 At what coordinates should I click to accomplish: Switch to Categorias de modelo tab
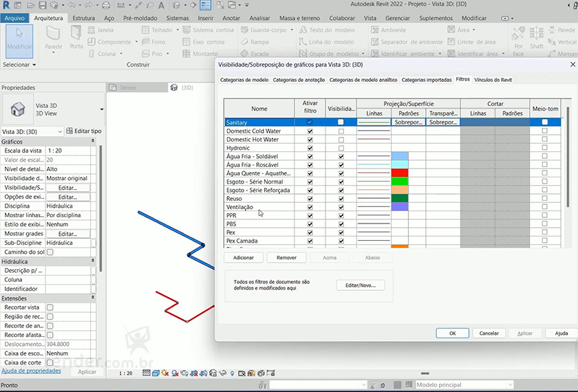[x=244, y=80]
